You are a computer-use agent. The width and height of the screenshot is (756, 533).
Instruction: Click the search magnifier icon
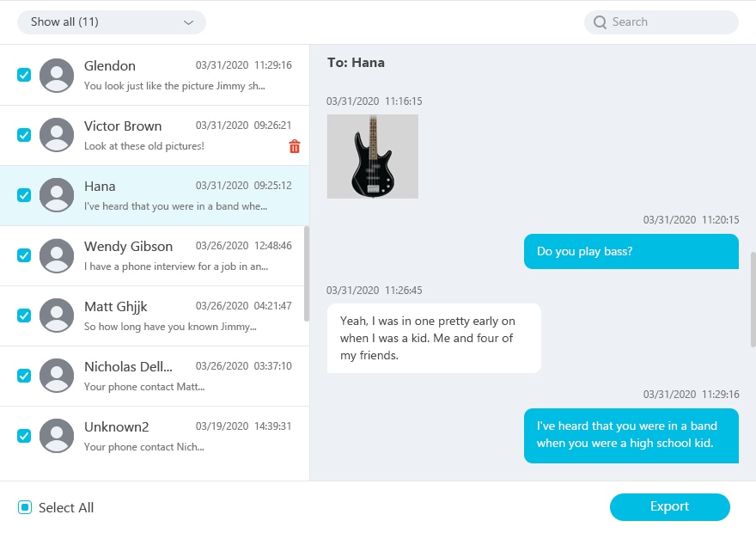tap(600, 22)
